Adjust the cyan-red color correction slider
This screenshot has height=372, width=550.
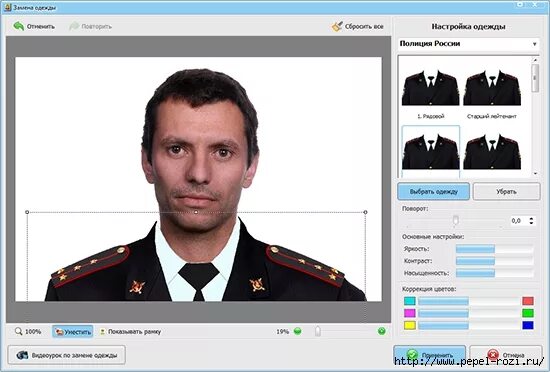(x=469, y=301)
